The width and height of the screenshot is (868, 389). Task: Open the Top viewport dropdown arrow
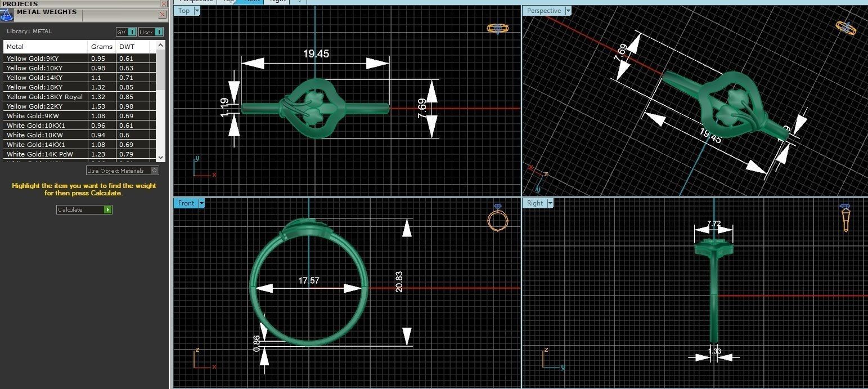click(x=197, y=11)
